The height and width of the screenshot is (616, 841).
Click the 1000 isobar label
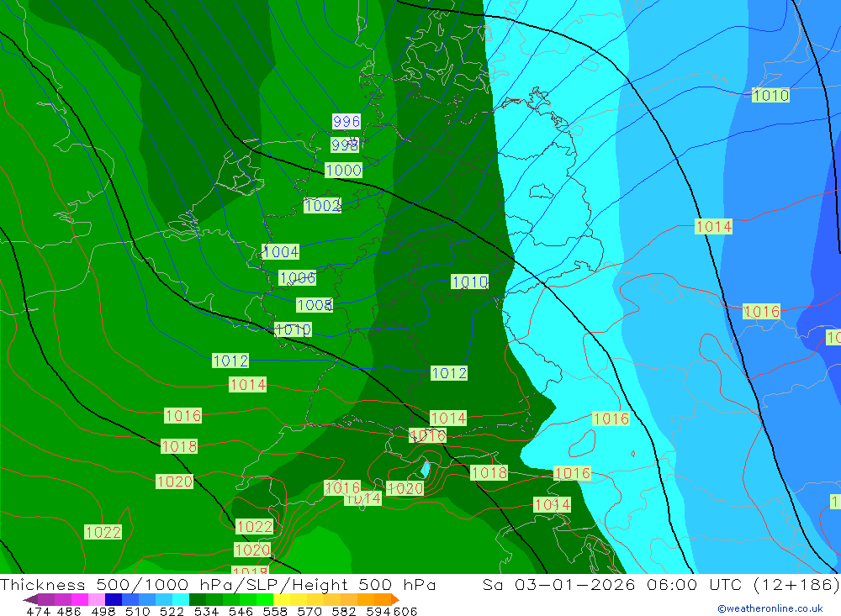point(343,171)
